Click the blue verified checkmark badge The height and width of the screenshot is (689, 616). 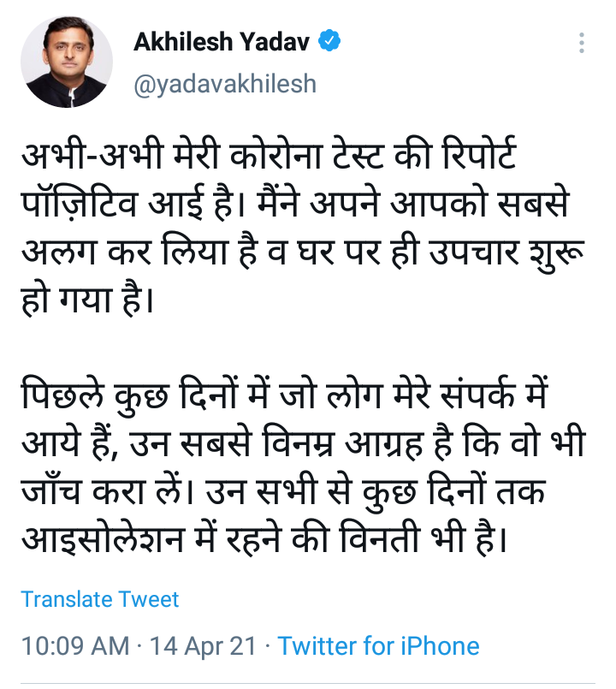click(329, 41)
